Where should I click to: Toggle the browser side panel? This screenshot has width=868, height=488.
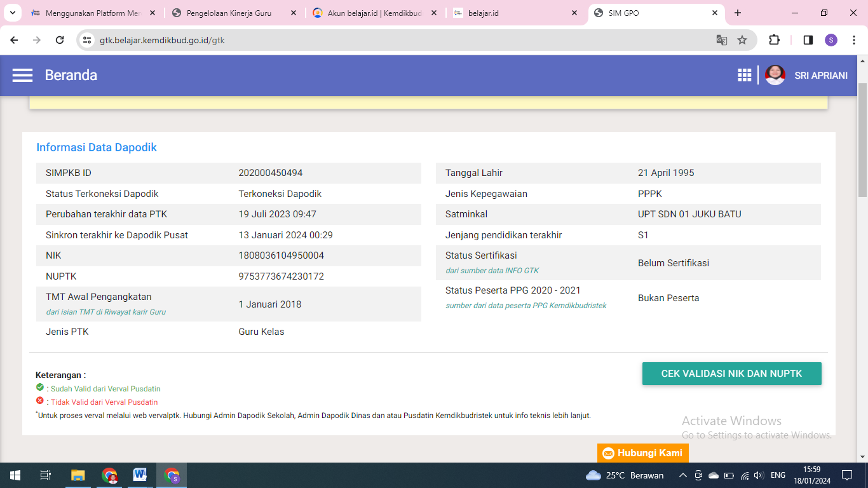808,40
